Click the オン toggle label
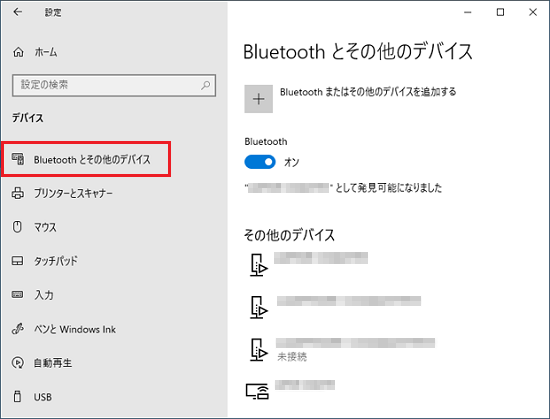550x419 pixels. pos(291,162)
